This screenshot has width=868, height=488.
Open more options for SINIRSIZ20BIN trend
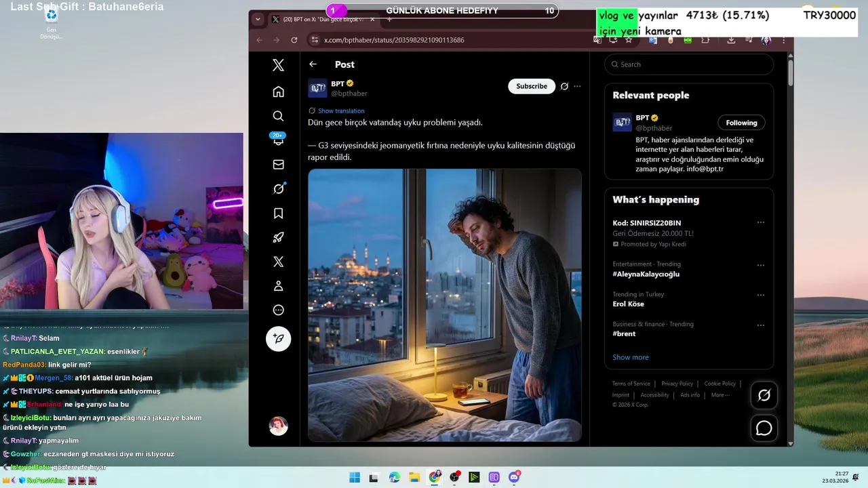[x=761, y=222]
